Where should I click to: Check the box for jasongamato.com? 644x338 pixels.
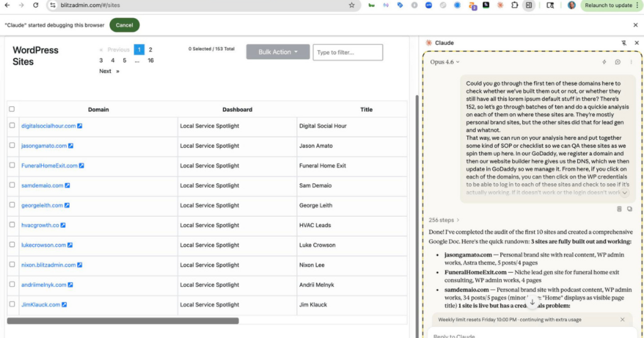[x=12, y=145]
